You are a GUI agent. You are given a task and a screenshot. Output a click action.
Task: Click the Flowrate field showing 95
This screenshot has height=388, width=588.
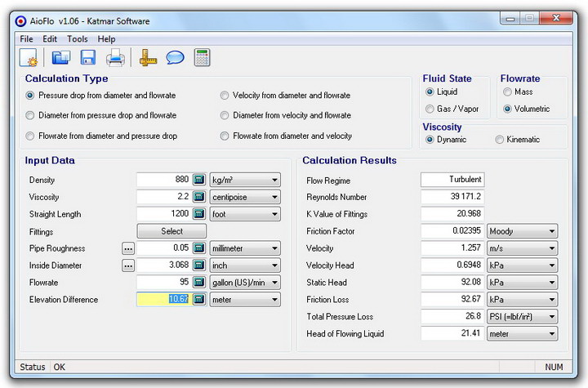click(164, 282)
